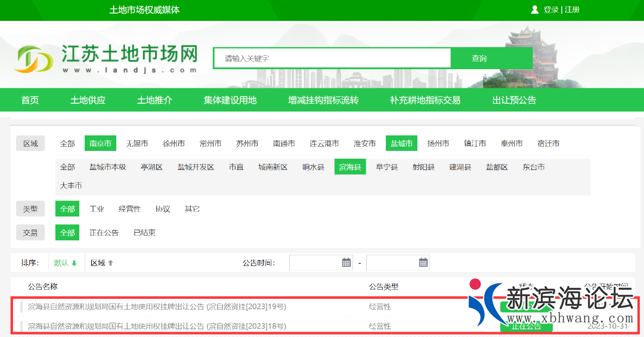Screen dimensions: 644x337
Task: Select the 苏州市 region filter
Action: [x=247, y=143]
